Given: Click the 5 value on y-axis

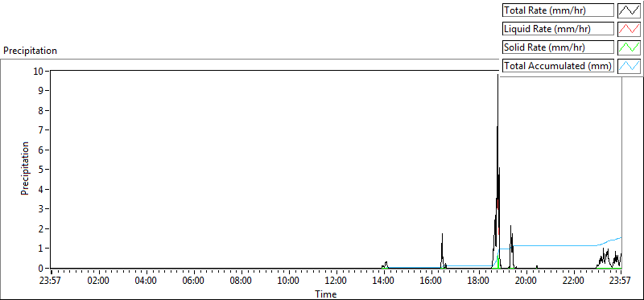Looking at the screenshot, I should tap(41, 170).
